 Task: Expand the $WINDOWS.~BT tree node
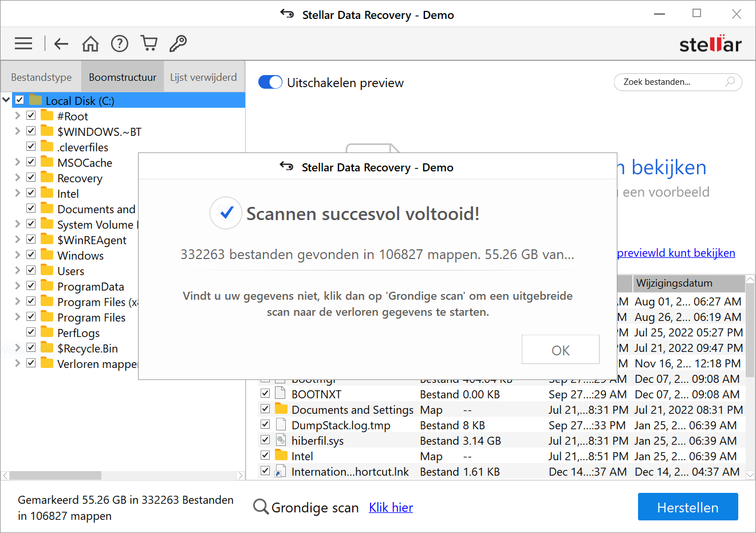pos(17,131)
